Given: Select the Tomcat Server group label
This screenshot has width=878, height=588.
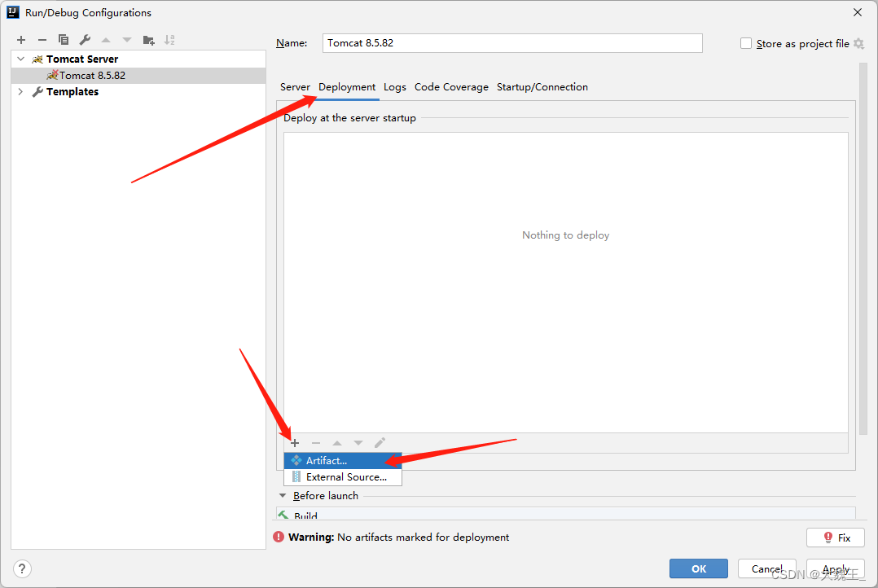Looking at the screenshot, I should (x=82, y=59).
